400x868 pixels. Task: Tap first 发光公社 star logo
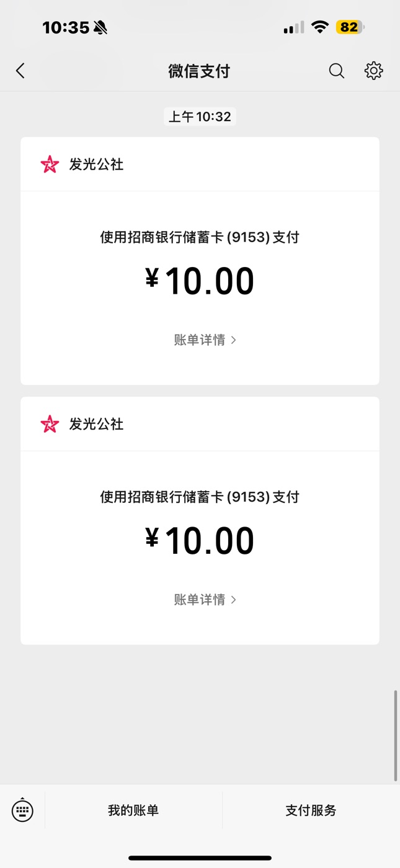[50, 165]
